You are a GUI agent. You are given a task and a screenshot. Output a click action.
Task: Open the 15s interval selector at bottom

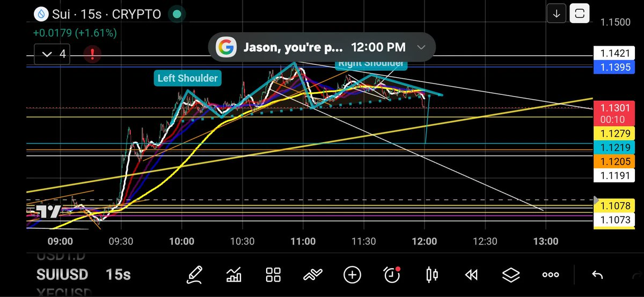(118, 275)
